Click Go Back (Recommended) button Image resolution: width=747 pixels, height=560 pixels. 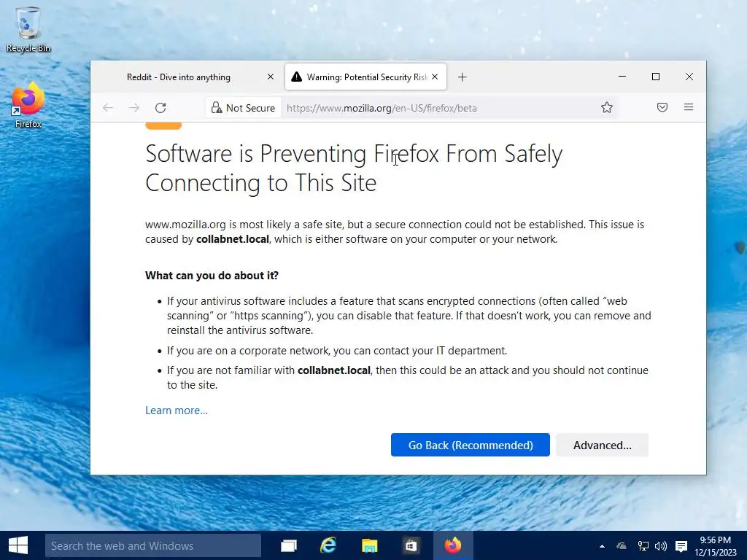point(471,445)
